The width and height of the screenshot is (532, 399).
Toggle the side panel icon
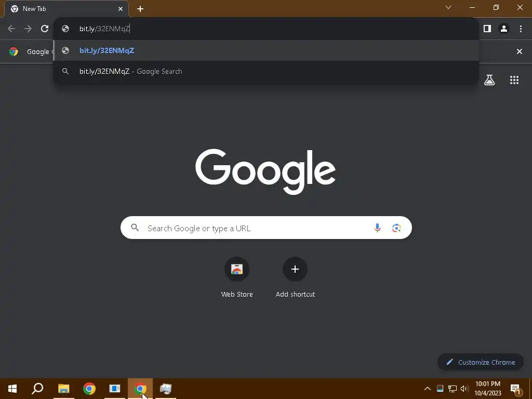click(x=487, y=29)
